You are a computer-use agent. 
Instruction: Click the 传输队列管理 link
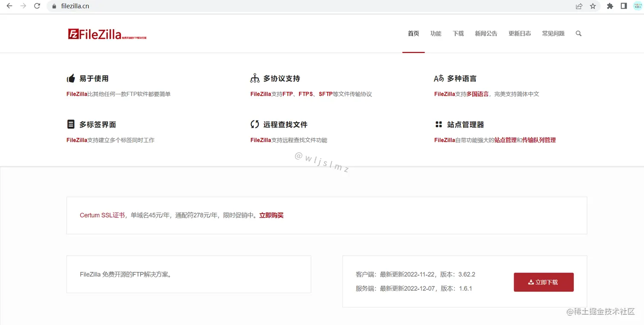(539, 140)
